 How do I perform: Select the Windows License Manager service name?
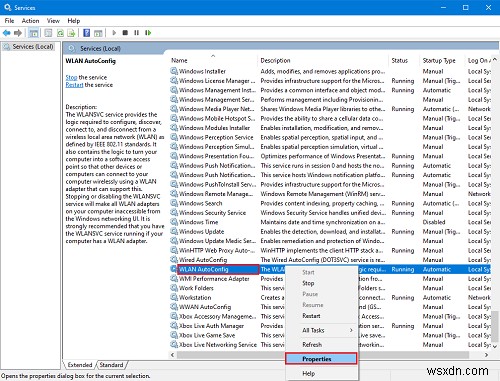click(217, 81)
